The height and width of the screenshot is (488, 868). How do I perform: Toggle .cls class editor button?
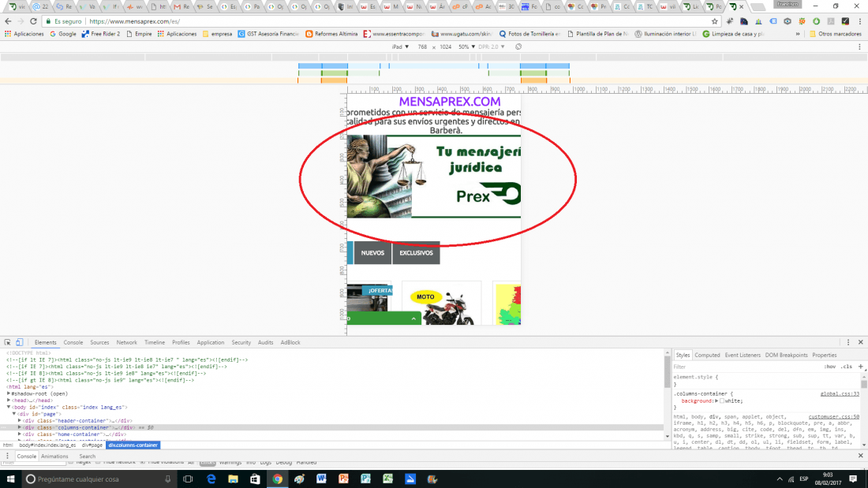(x=847, y=367)
